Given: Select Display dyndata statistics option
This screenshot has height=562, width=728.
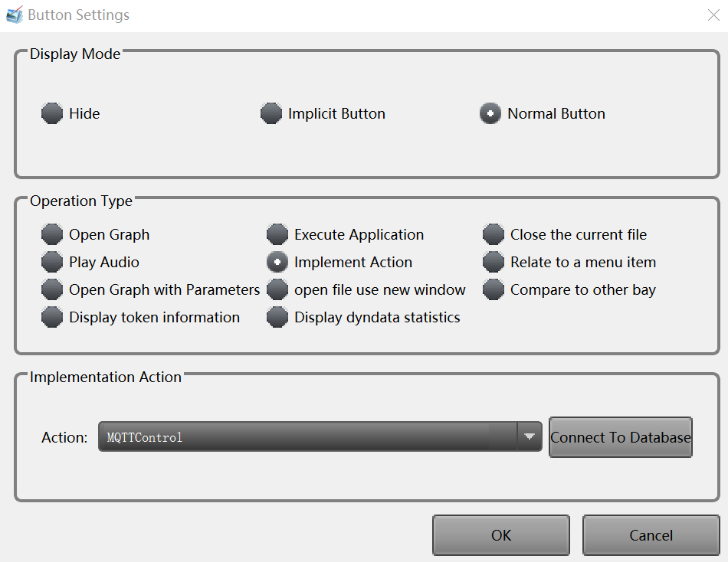Looking at the screenshot, I should [277, 318].
